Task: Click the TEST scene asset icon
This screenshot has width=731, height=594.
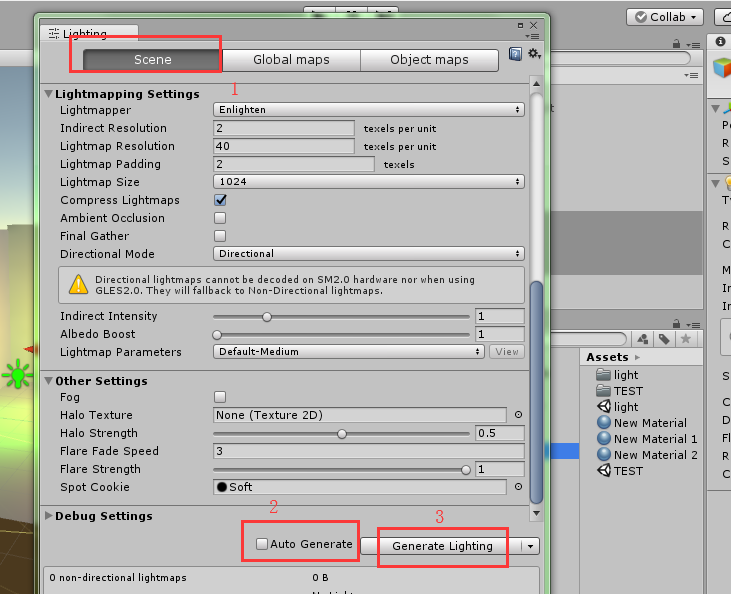Action: click(604, 470)
